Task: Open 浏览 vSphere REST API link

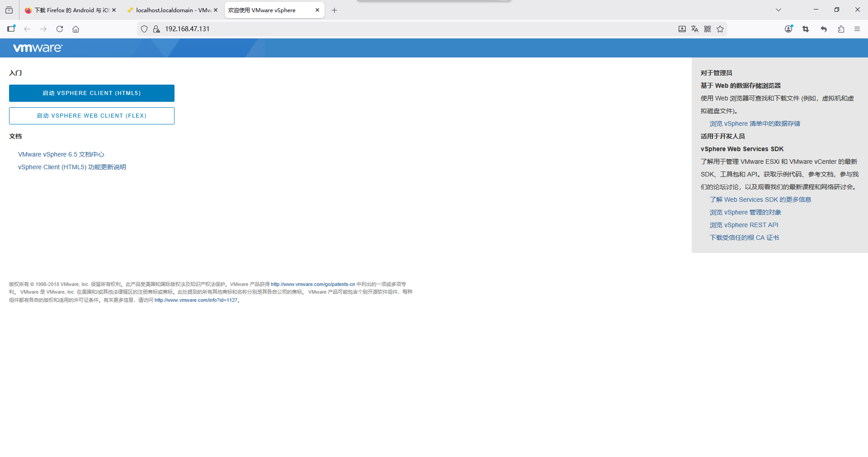Action: (x=744, y=225)
